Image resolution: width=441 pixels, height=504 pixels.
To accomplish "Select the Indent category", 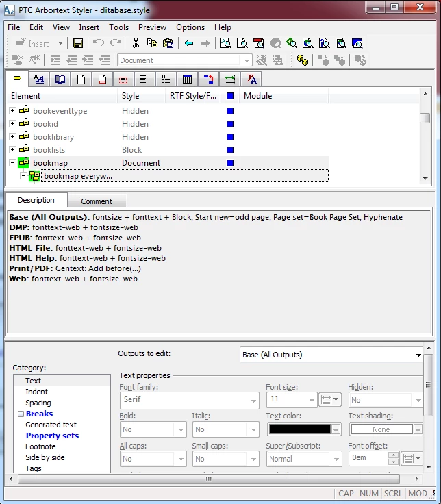I will (36, 392).
